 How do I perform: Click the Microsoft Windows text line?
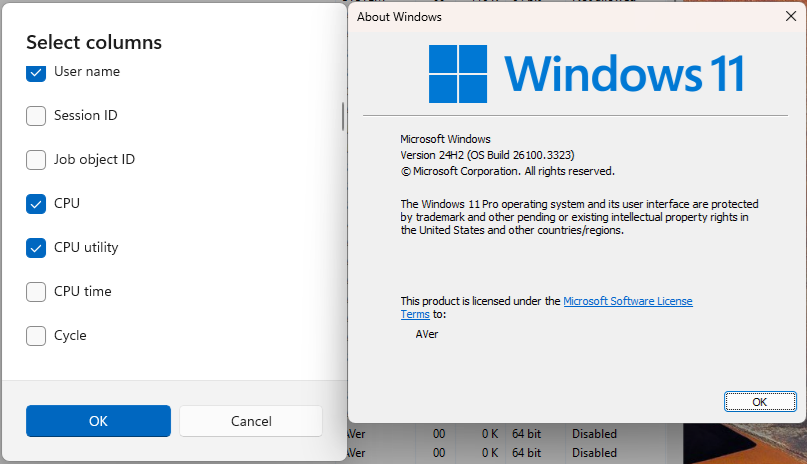[445, 139]
